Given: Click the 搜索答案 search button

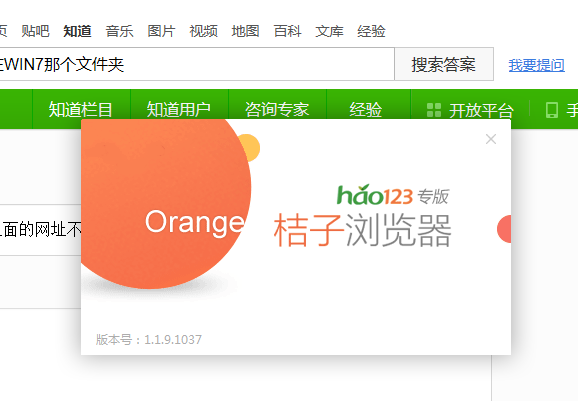Looking at the screenshot, I should [444, 64].
